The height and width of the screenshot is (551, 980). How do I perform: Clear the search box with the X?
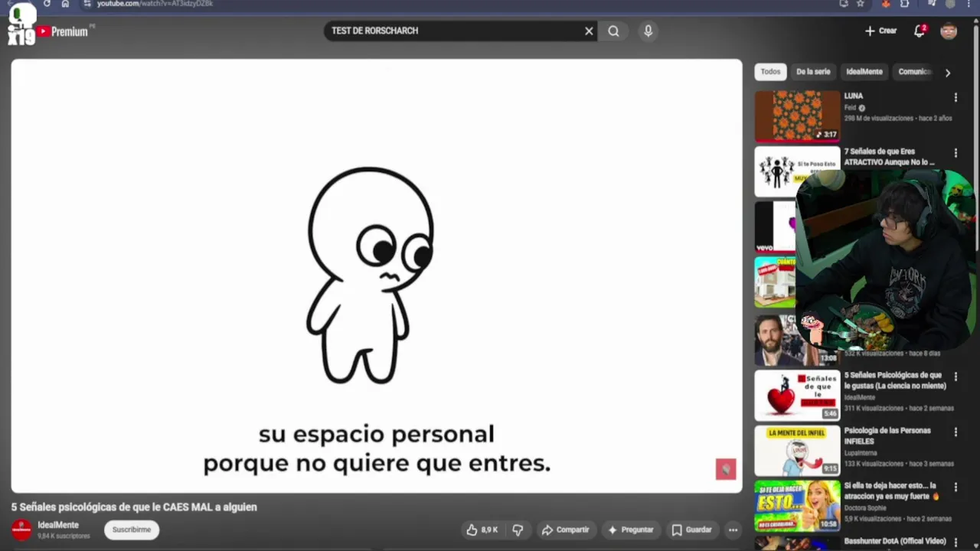(589, 31)
